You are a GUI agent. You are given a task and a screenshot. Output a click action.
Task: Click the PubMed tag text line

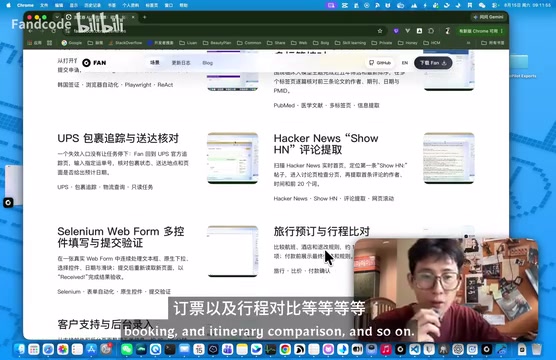(x=326, y=105)
